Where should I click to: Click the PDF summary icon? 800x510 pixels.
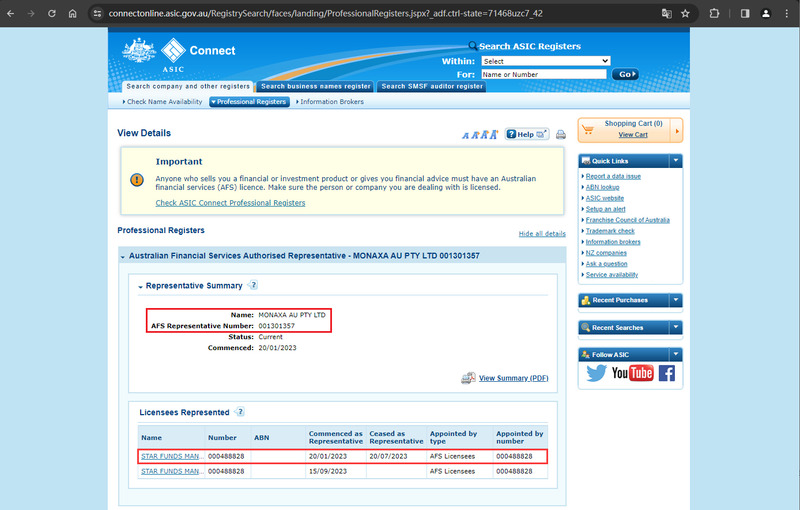[x=468, y=378]
